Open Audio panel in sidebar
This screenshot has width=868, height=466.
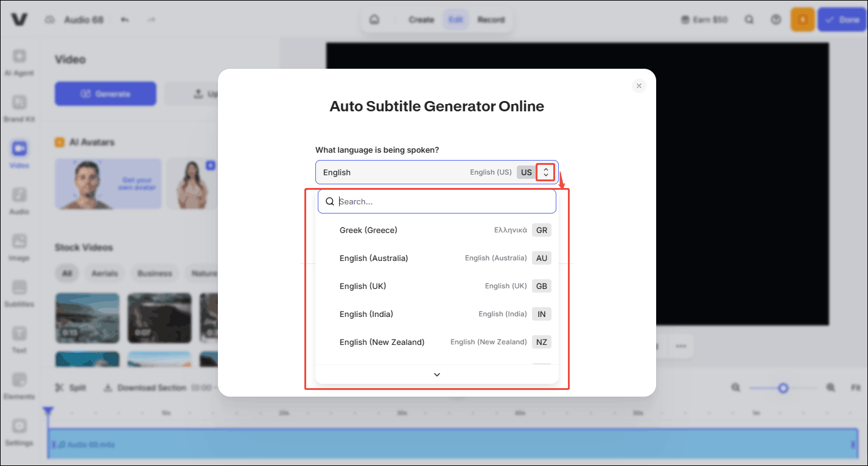pos(19,201)
